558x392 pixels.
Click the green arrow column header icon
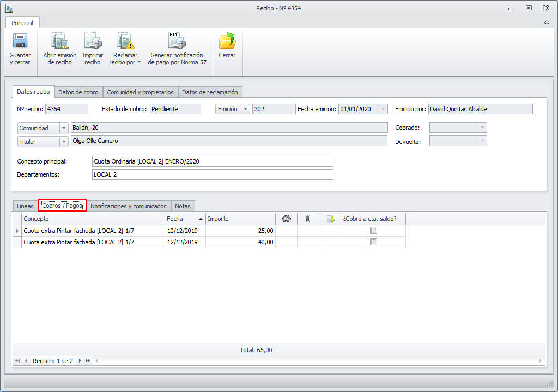click(x=330, y=219)
